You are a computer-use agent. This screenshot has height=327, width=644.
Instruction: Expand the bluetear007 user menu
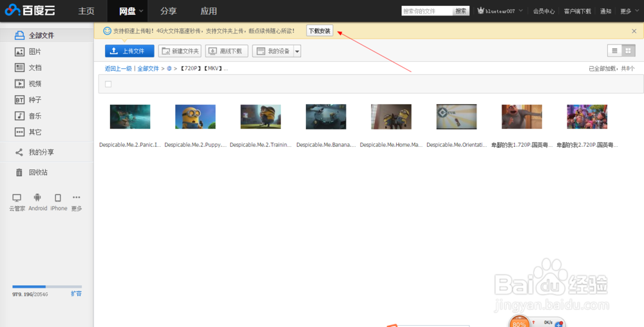coord(521,10)
